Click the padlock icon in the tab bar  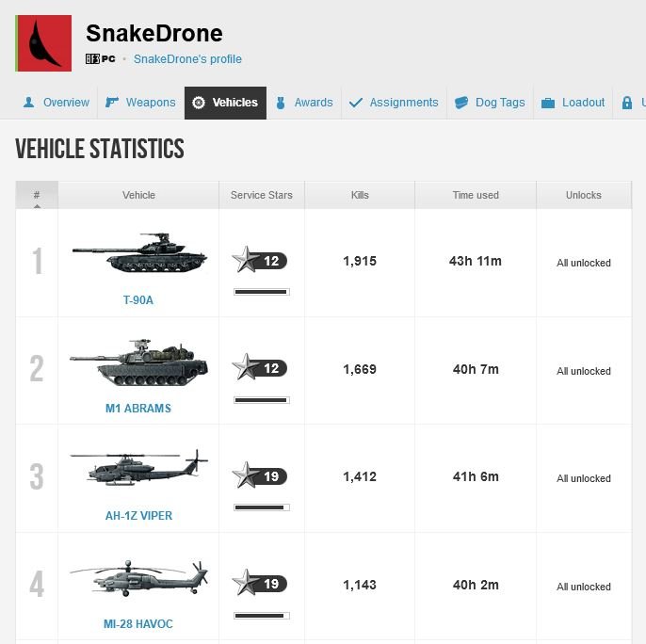coord(626,103)
